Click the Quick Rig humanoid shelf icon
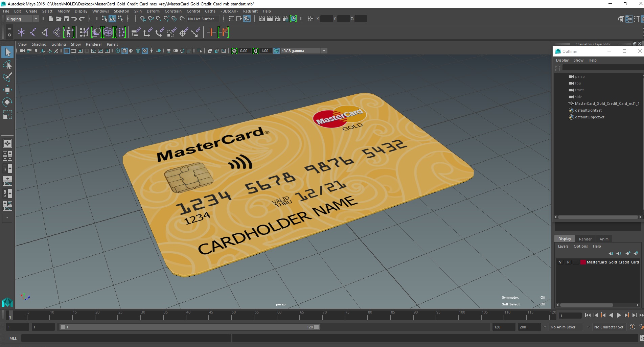 (x=69, y=32)
